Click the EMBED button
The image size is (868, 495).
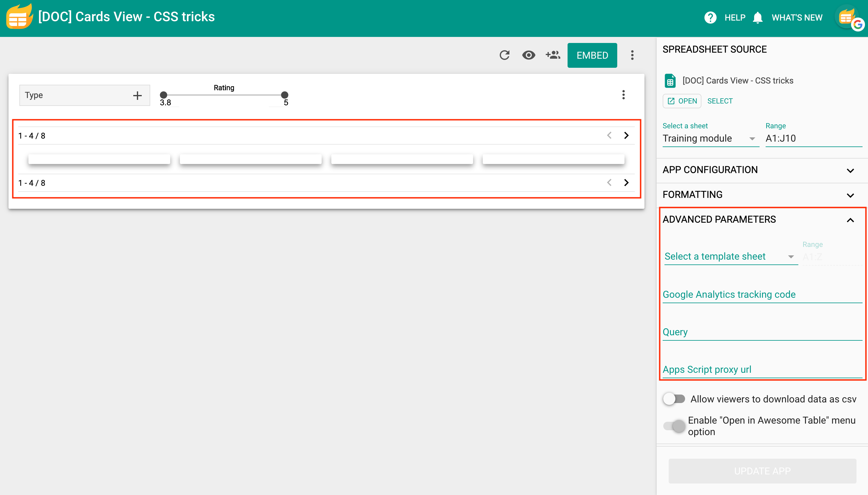coord(592,55)
